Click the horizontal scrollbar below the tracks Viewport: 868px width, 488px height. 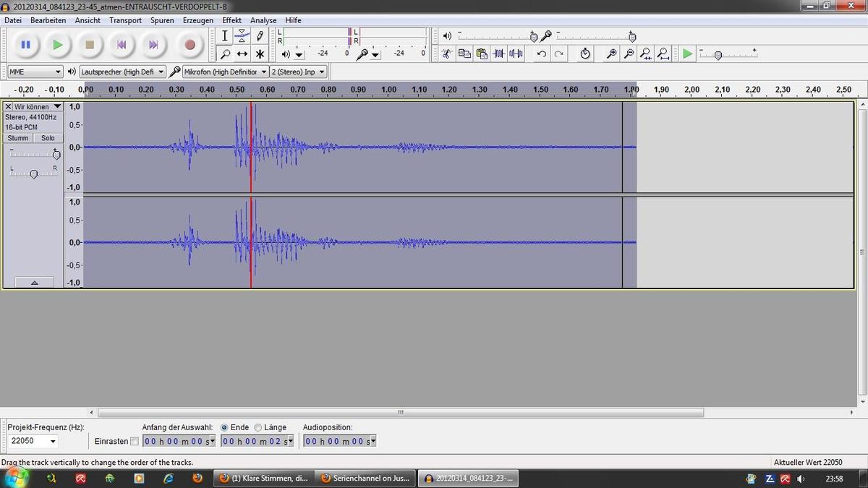(401, 413)
